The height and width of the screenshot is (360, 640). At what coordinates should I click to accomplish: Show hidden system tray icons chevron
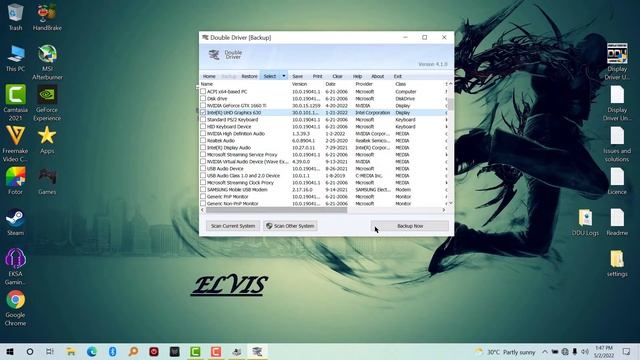(x=544, y=351)
